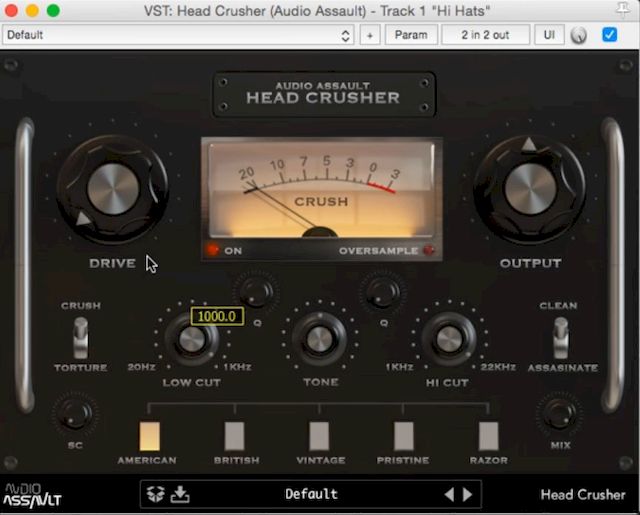The image size is (640, 515).
Task: Click the wet/dry knob icon in header
Action: coord(579,36)
